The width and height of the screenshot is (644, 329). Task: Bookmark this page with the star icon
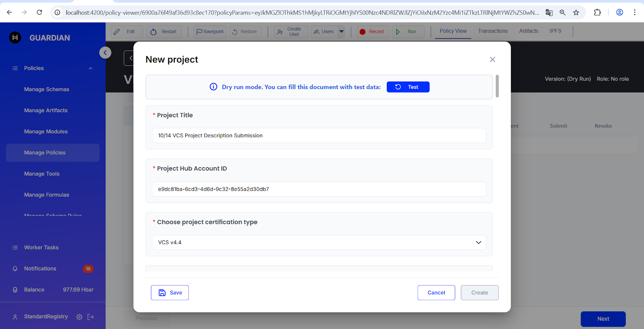click(x=576, y=12)
